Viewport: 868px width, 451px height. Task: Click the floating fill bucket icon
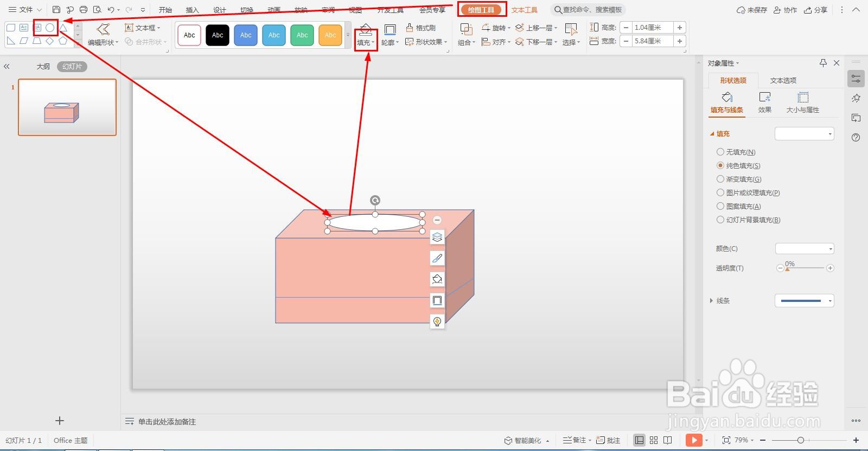click(437, 279)
